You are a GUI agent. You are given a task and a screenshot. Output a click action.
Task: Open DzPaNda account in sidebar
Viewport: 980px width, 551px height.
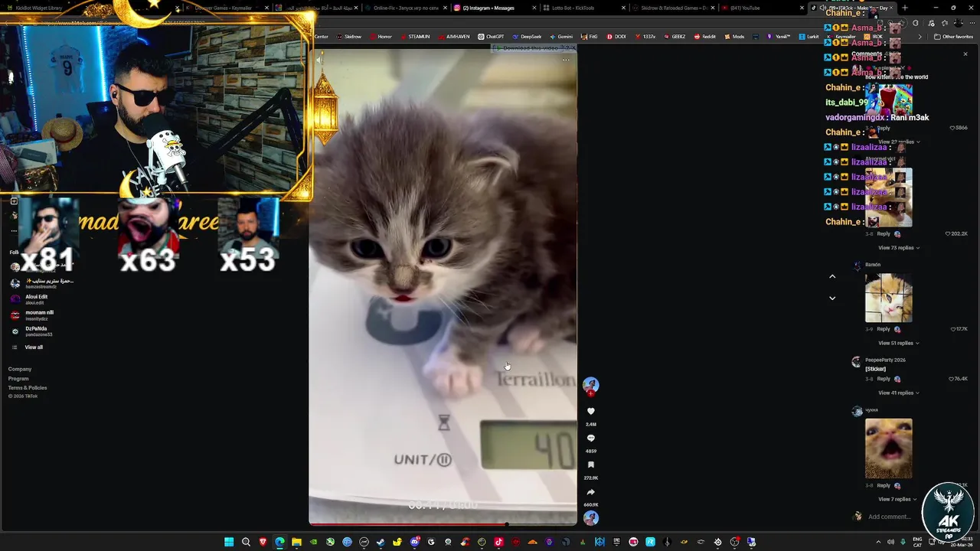pyautogui.click(x=38, y=331)
